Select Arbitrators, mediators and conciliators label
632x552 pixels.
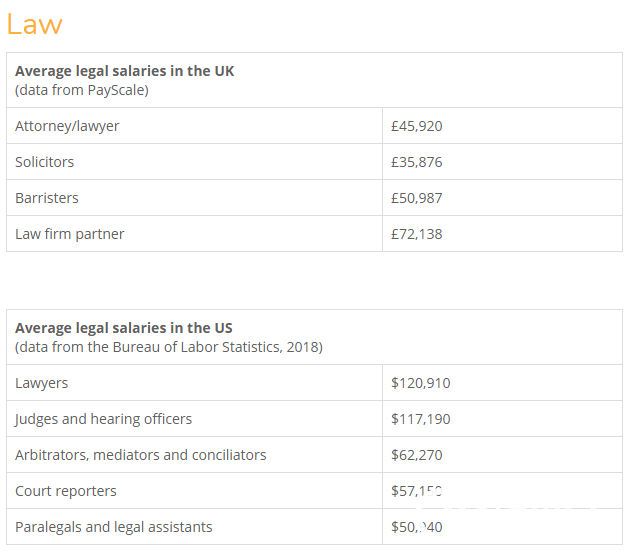(x=141, y=455)
